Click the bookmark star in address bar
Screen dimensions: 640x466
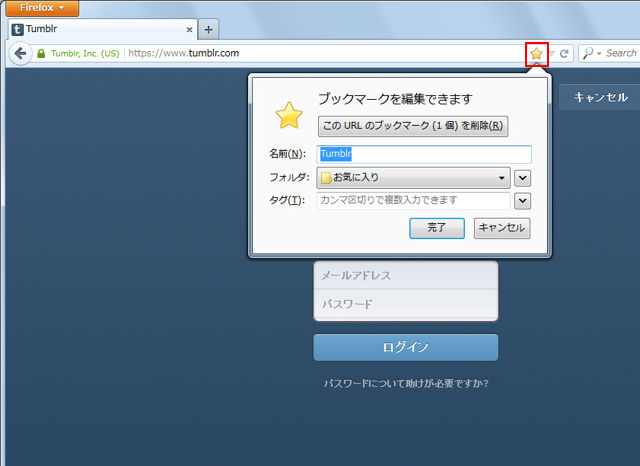coord(536,53)
